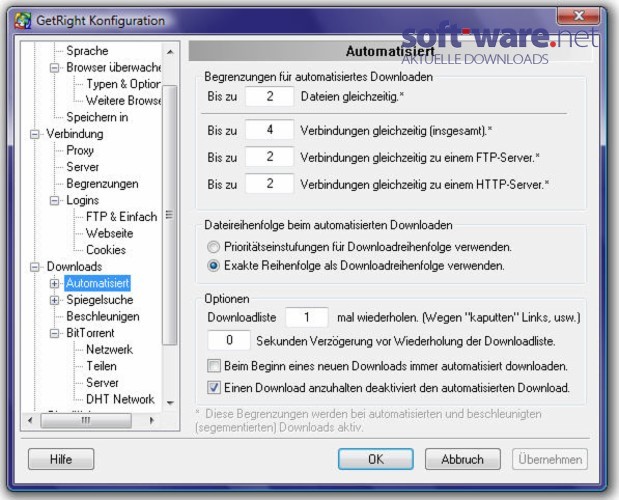Close the GetRight Konfiguration window
Screen dimensions: 619x500
[578, 15]
